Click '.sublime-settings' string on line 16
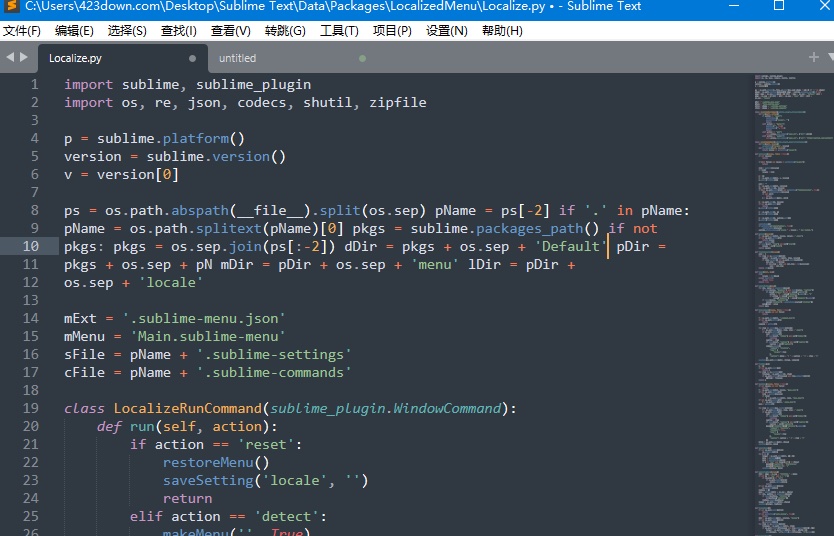The image size is (834, 536). [274, 354]
